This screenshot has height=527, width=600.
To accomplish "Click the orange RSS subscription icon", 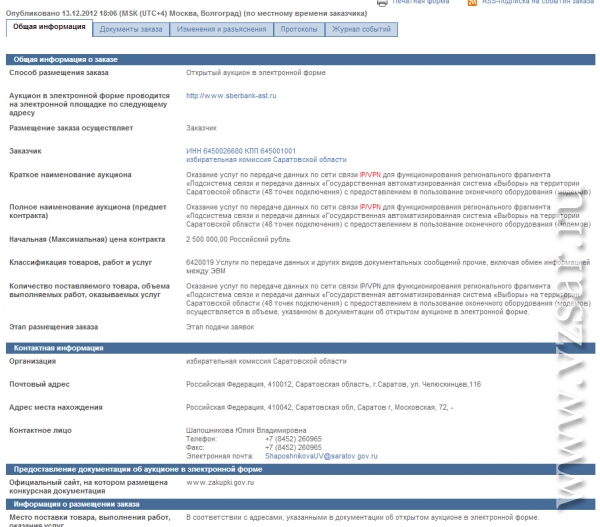I will click(472, 2).
